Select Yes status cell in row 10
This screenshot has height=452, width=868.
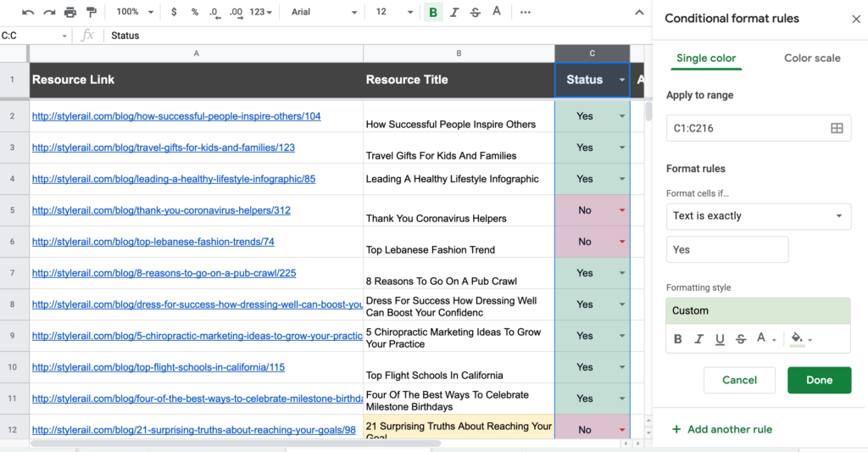coord(593,367)
